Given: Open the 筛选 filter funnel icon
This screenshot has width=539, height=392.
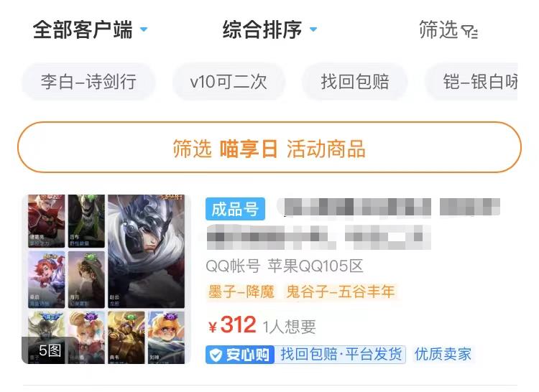Looking at the screenshot, I should (469, 32).
